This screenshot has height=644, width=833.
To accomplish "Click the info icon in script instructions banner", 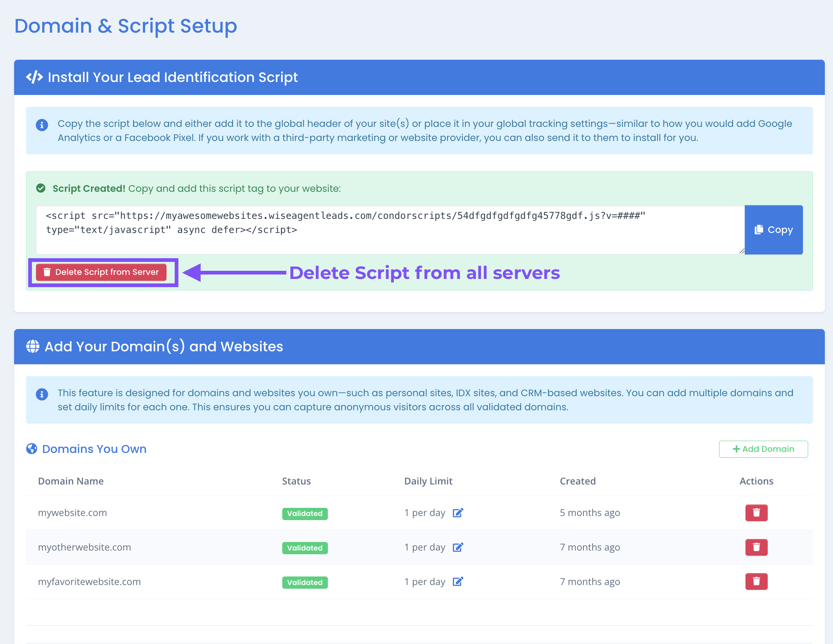I will coord(42,125).
